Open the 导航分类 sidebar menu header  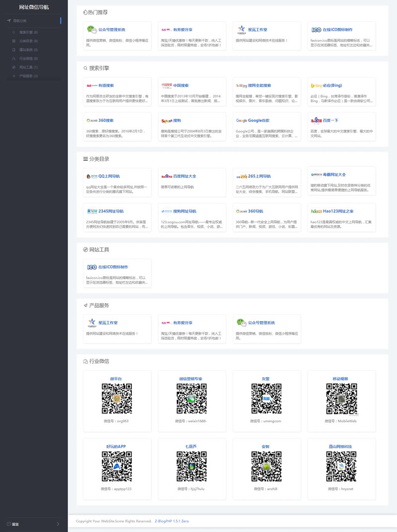click(x=34, y=21)
